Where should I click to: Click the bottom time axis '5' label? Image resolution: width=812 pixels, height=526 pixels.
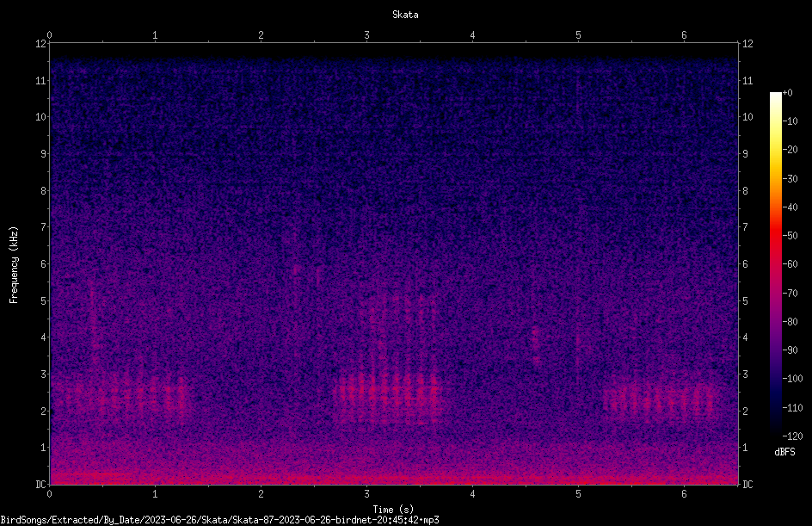578,494
